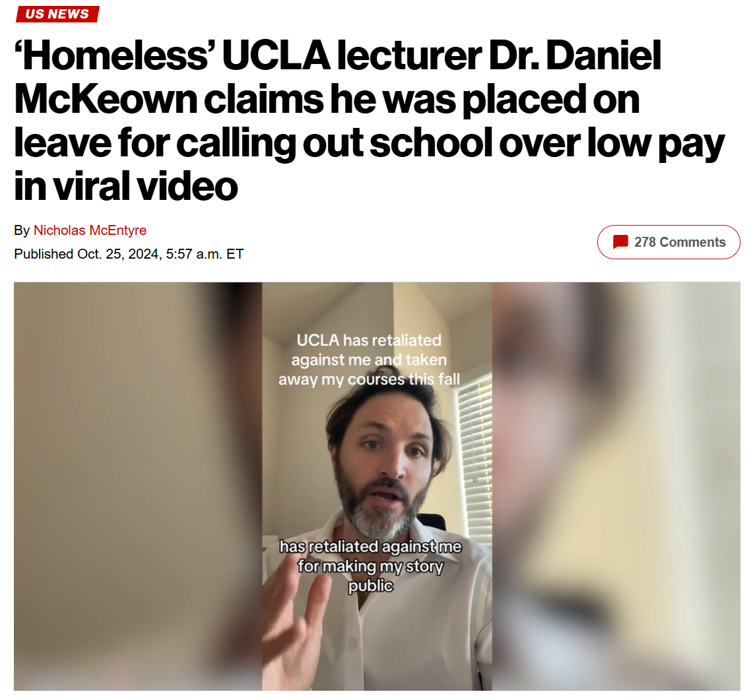Click the '5:57 a.m. ET' timestamp
755x700 pixels.
(205, 254)
